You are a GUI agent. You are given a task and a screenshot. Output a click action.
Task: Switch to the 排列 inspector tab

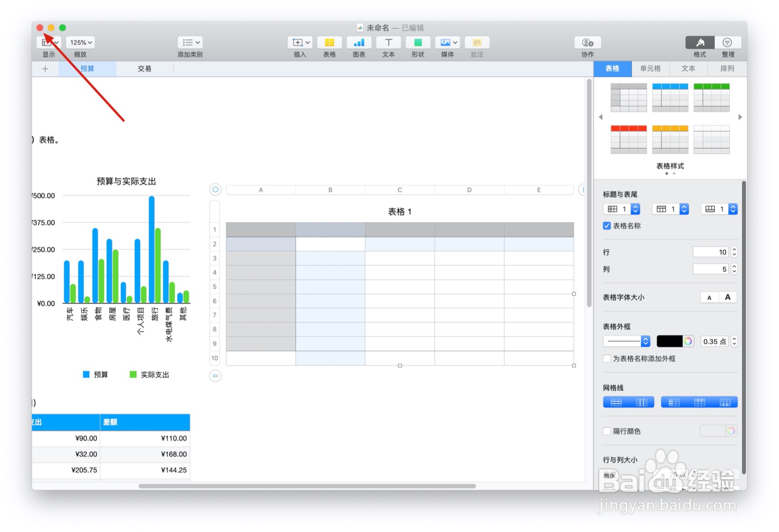click(x=727, y=69)
